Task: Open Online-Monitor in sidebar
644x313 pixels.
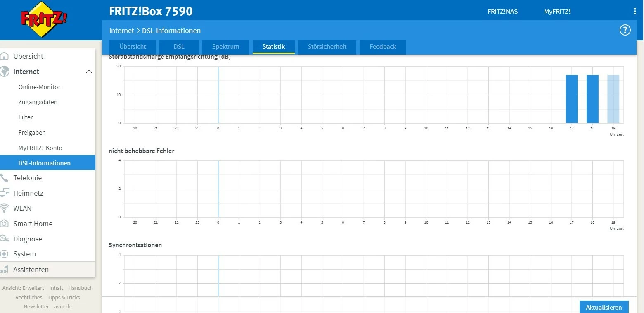Action: click(x=39, y=87)
